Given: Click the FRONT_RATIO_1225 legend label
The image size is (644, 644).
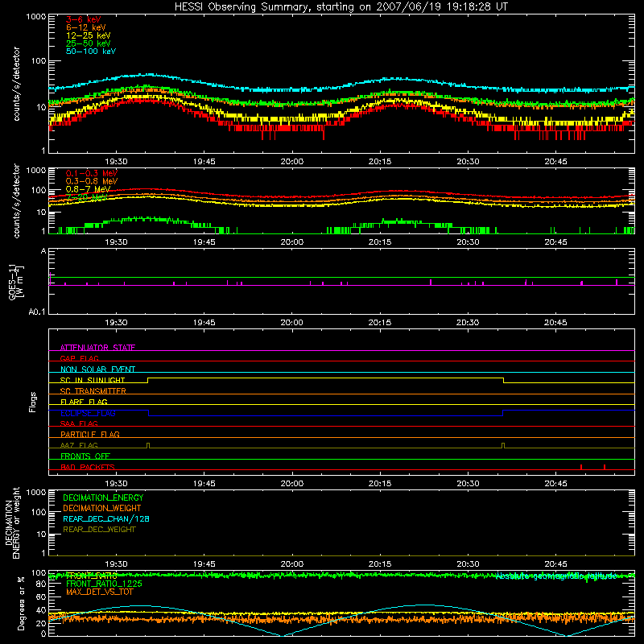Looking at the screenshot, I should (104, 584).
